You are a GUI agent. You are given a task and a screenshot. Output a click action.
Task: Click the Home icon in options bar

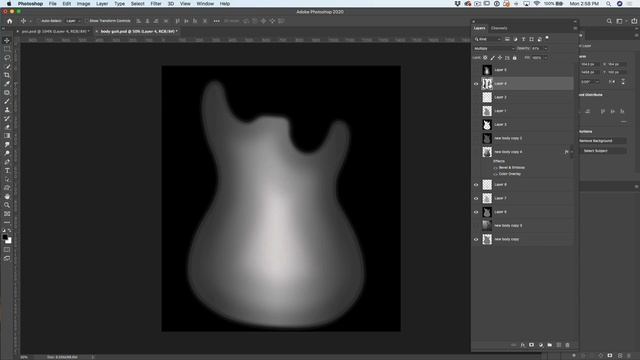[x=10, y=21]
